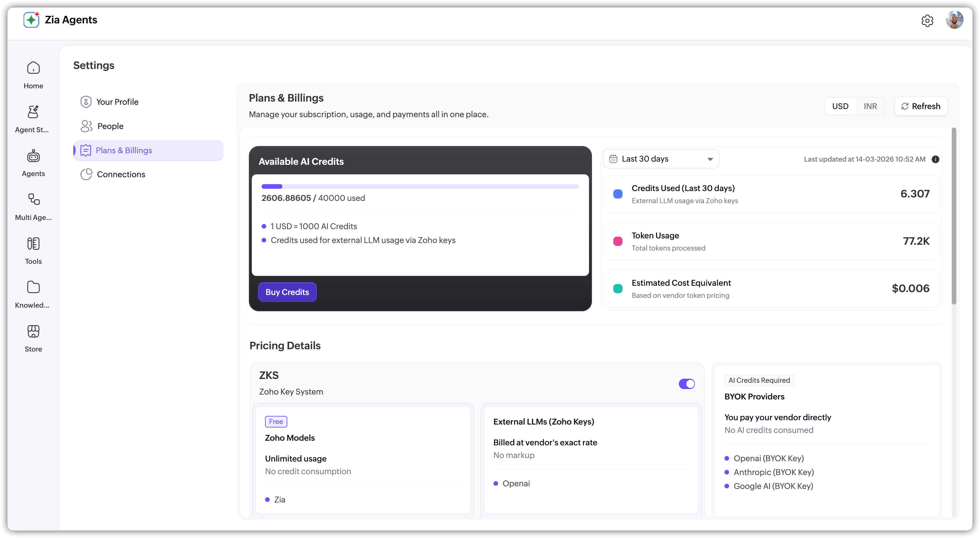The width and height of the screenshot is (980, 538).
Task: Click the Buy Credits button
Action: (x=287, y=292)
